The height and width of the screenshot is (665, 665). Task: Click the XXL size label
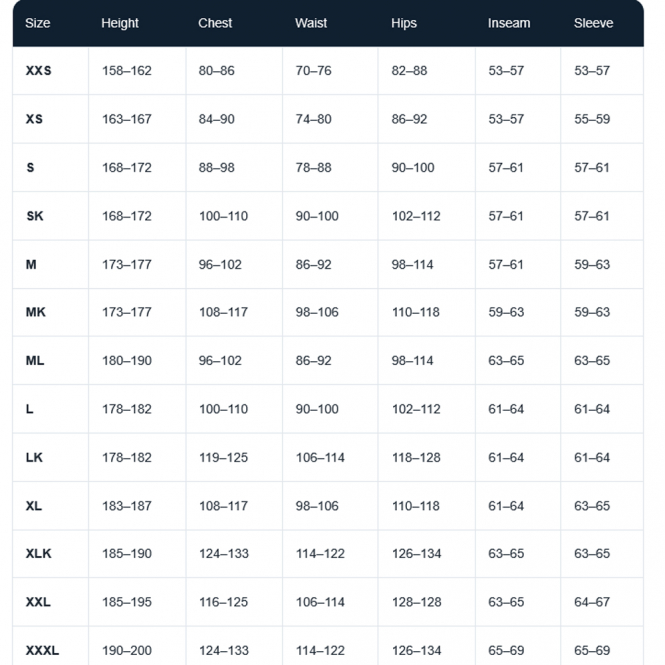(38, 602)
